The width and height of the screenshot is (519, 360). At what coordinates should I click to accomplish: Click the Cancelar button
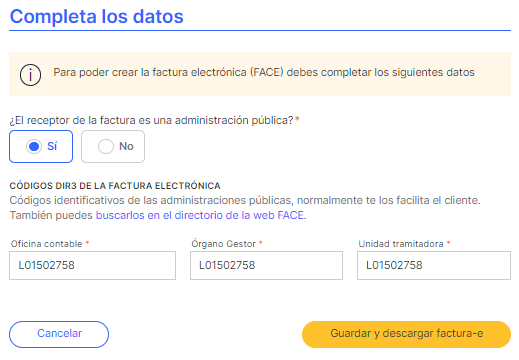pyautogui.click(x=59, y=334)
